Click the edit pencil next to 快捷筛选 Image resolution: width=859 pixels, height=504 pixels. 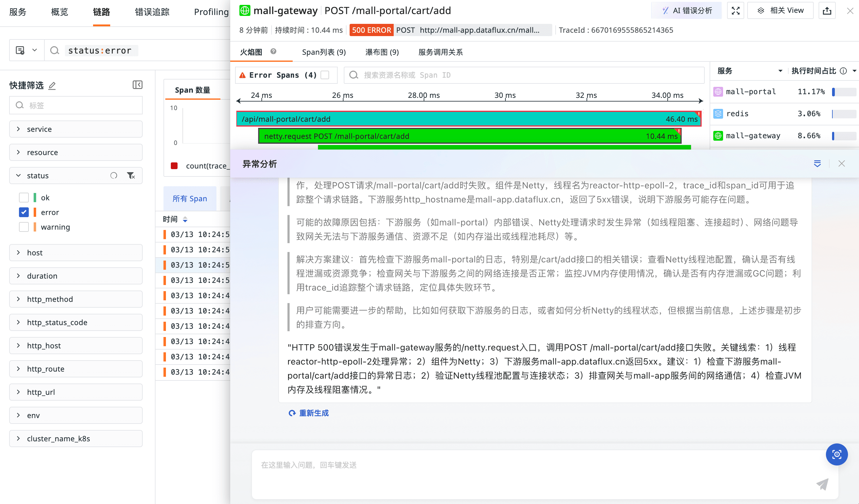[x=52, y=86]
